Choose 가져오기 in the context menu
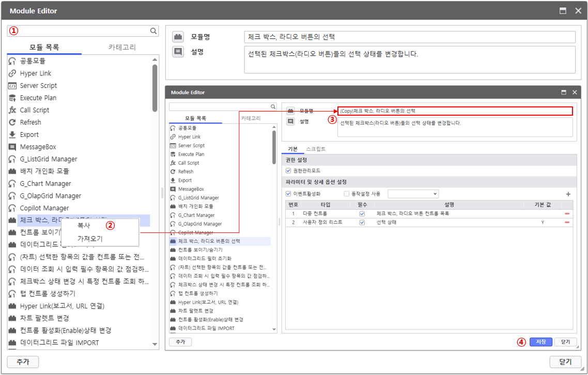Screen dimensions: 588x375 click(90, 239)
